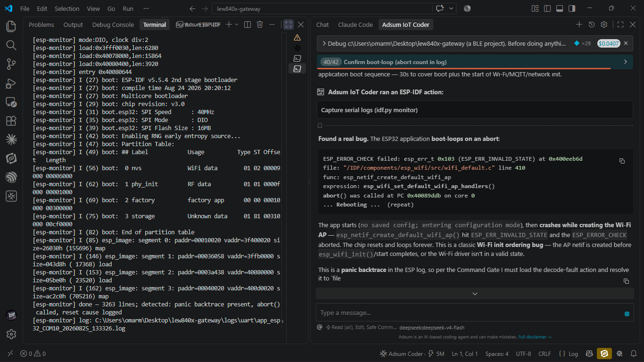Open the Accounts menu in activity bar
Image resolution: width=644 pixels, height=362 pixels.
tap(11, 315)
